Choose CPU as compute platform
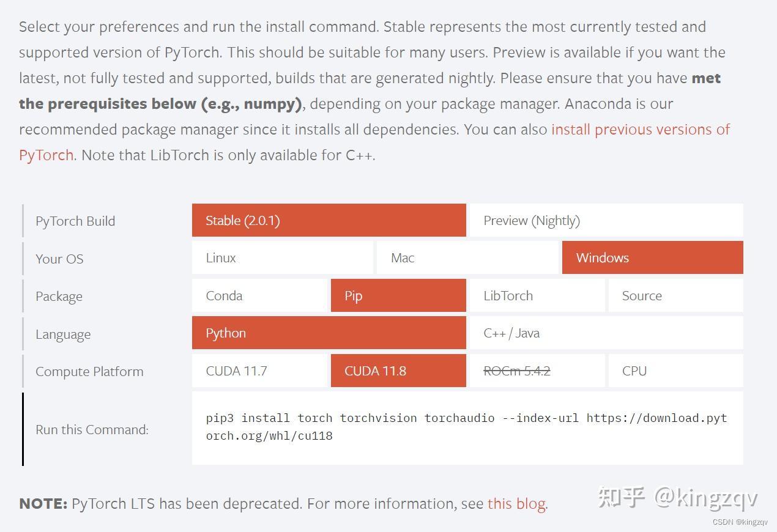 click(676, 371)
